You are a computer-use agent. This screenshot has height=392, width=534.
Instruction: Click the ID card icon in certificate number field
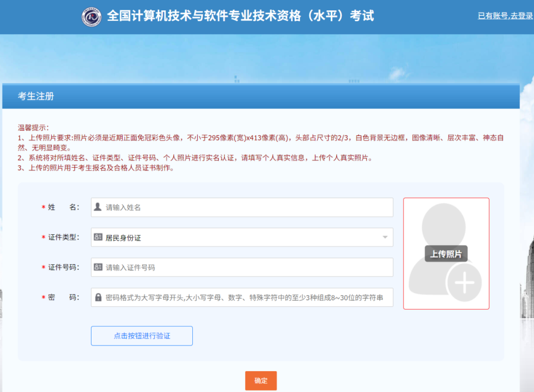(98, 267)
